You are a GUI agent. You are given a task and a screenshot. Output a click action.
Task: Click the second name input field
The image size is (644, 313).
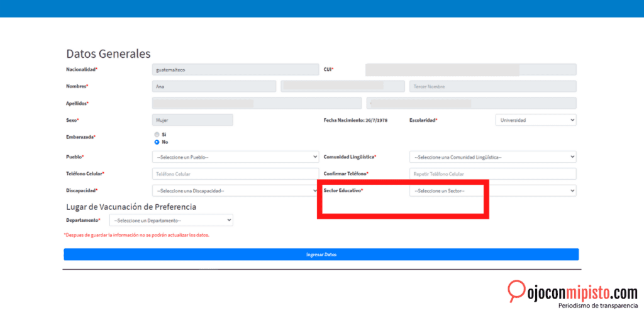click(x=343, y=86)
